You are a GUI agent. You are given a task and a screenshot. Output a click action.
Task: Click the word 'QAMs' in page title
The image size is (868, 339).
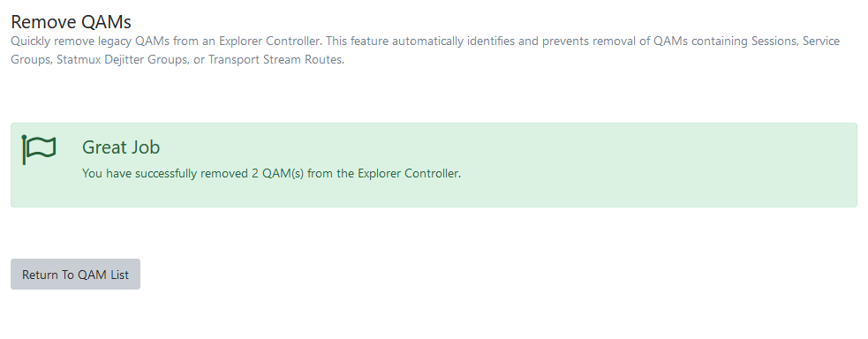(106, 21)
